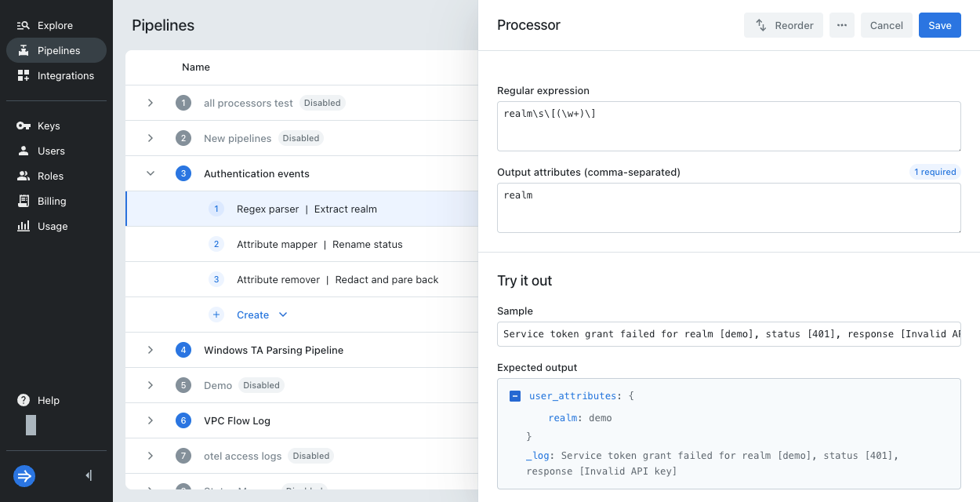Screen dimensions: 980x502
Task: Collapse user_attributes using the minus toggle
Action: (515, 396)
